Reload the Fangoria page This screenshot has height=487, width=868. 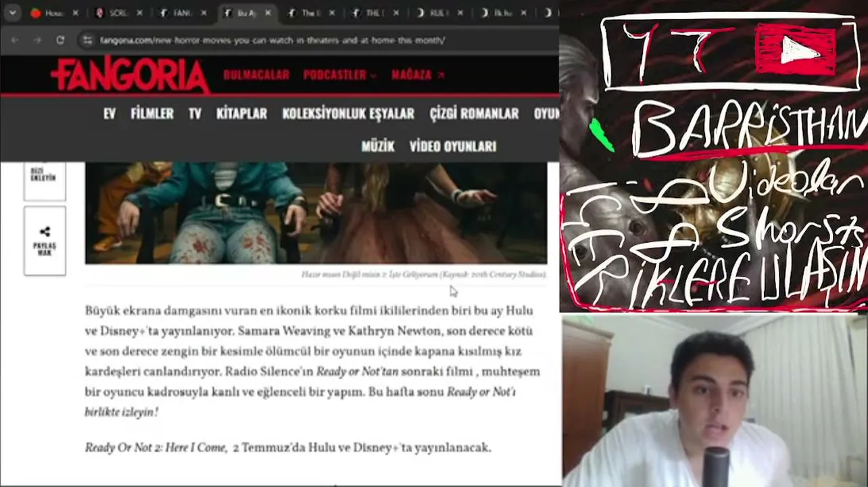pyautogui.click(x=60, y=40)
